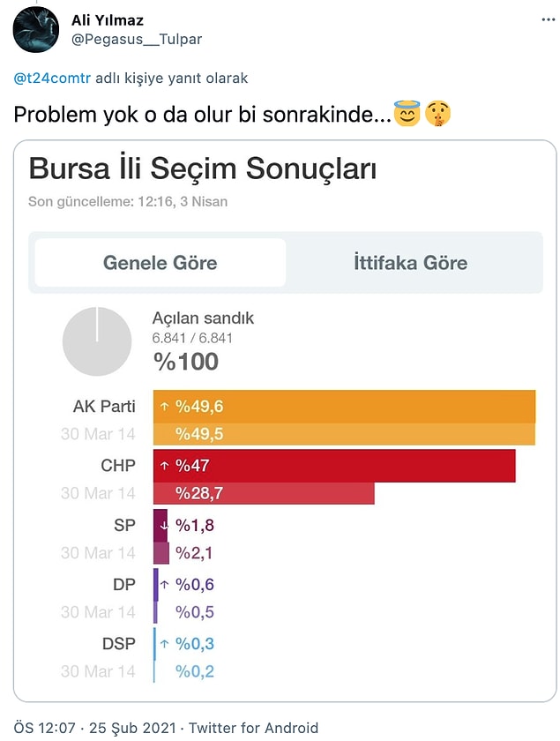Screen dimensions: 560x741
Task: Click the SP down-arrow trend indicator
Action: (x=164, y=526)
